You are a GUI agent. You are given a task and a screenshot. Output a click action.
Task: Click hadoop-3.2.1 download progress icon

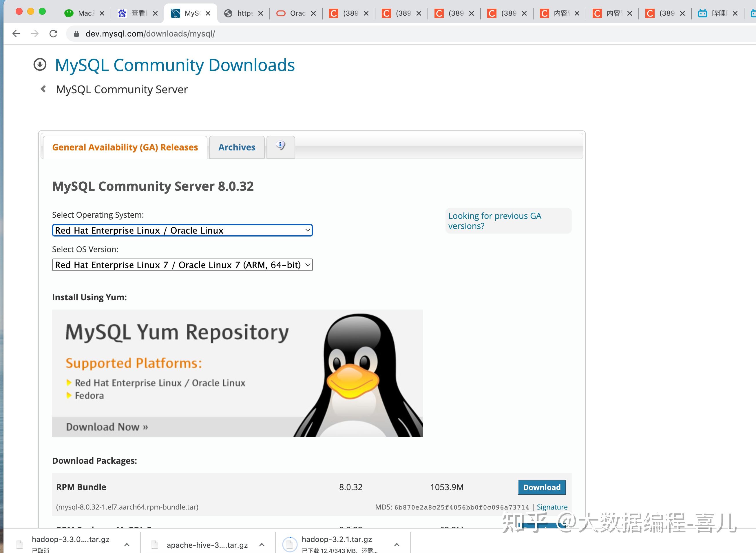pos(290,544)
